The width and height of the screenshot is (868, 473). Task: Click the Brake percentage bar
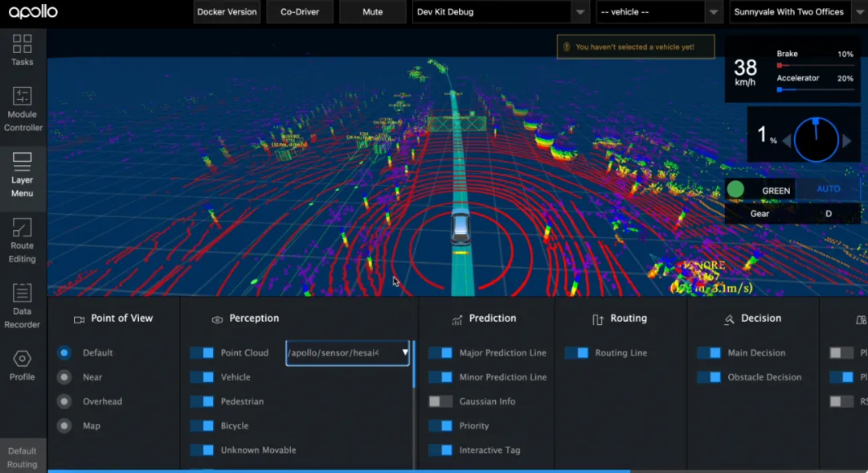pyautogui.click(x=816, y=65)
